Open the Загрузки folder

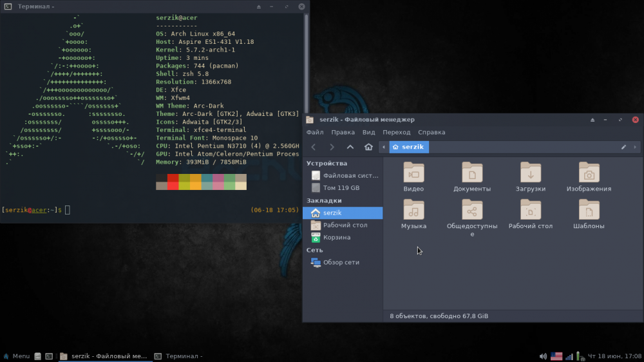click(x=531, y=176)
